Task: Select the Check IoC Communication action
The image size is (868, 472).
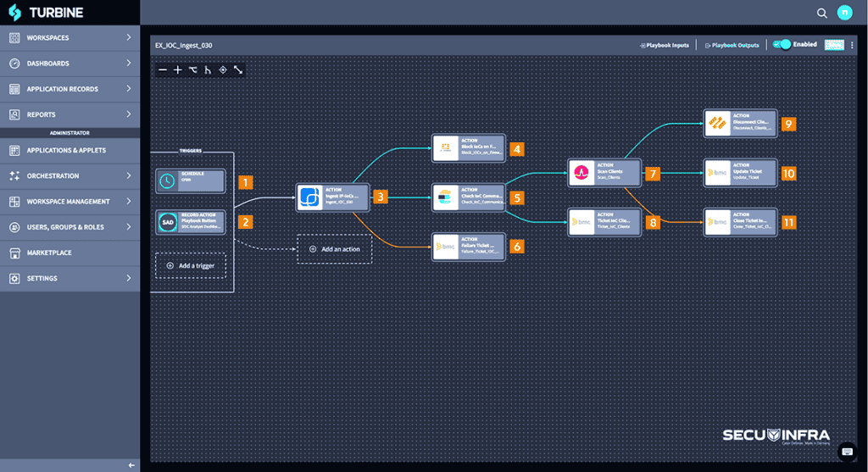Action: click(468, 197)
